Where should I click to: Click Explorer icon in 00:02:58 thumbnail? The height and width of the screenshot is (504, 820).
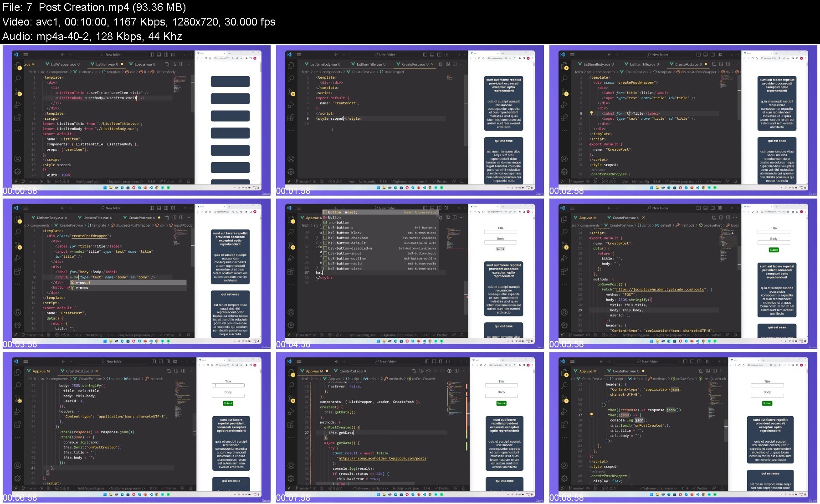pos(564,66)
